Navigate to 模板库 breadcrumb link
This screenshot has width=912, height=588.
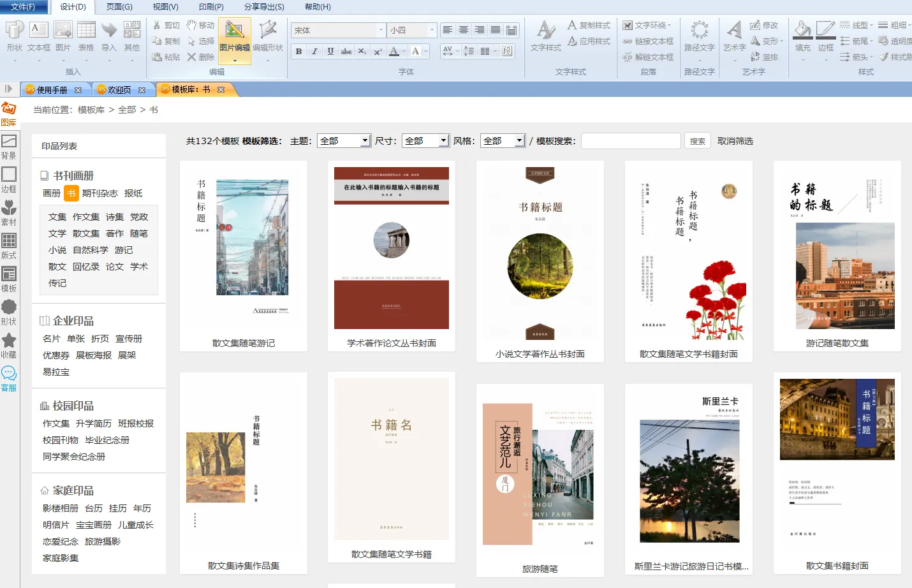91,110
